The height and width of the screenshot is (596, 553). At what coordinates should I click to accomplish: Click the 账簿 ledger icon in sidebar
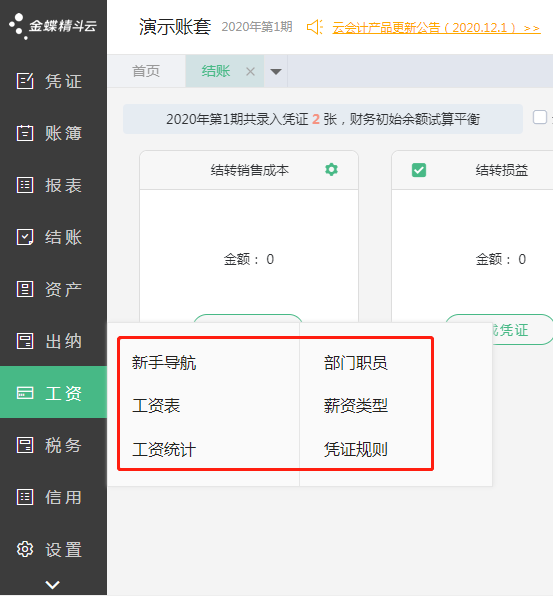(25, 133)
